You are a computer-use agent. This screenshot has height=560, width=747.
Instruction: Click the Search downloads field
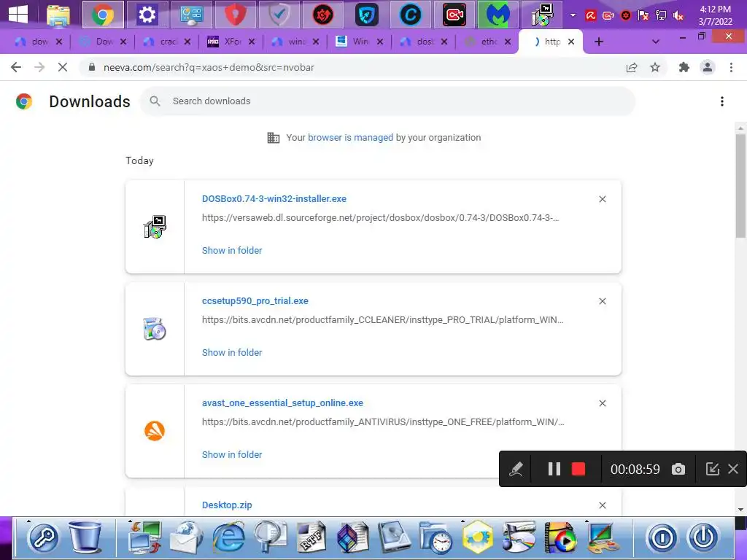tap(387, 101)
